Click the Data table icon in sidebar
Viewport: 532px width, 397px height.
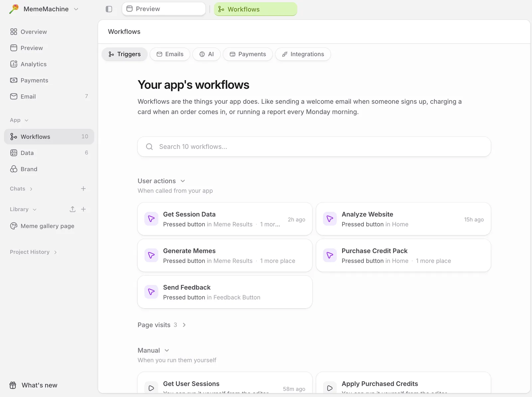pos(14,153)
